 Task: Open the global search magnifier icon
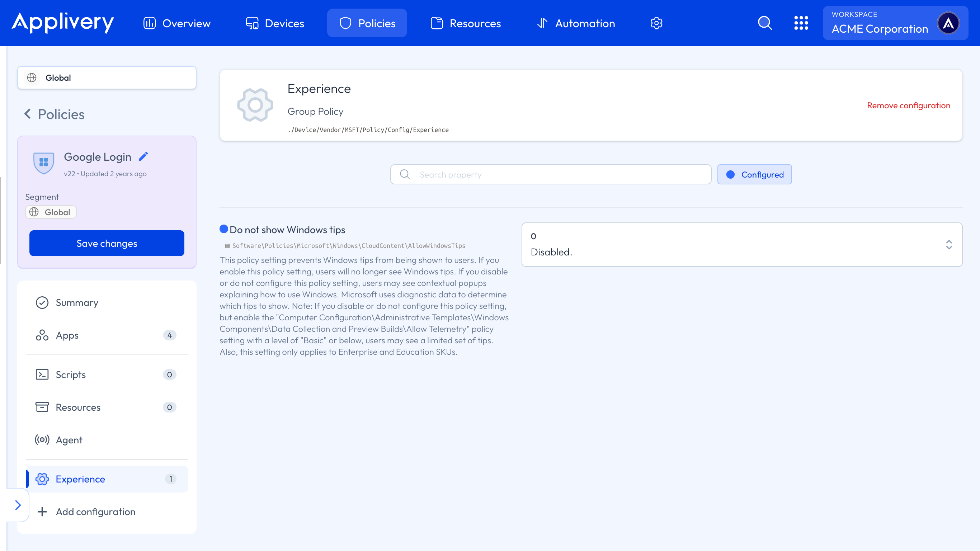pos(765,23)
